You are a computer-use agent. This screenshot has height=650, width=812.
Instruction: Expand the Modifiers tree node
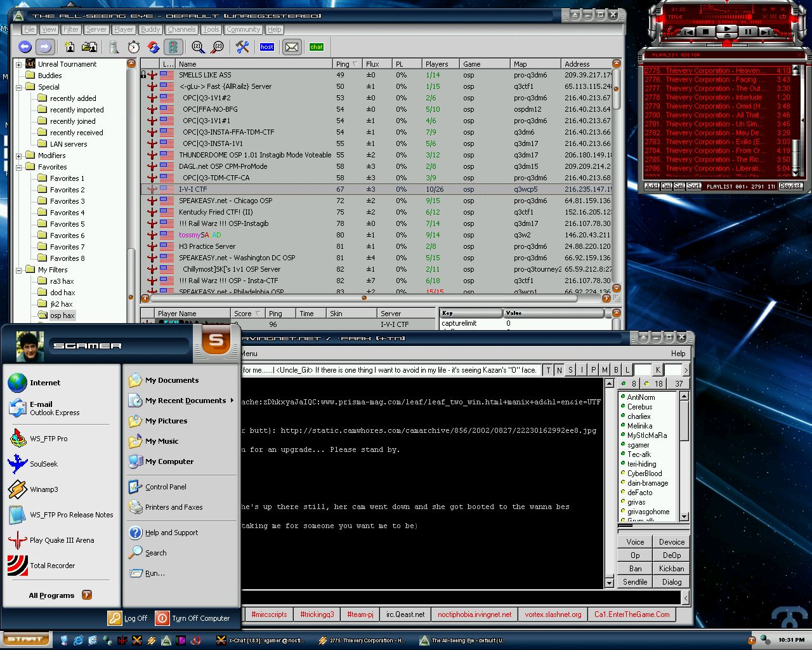[19, 156]
